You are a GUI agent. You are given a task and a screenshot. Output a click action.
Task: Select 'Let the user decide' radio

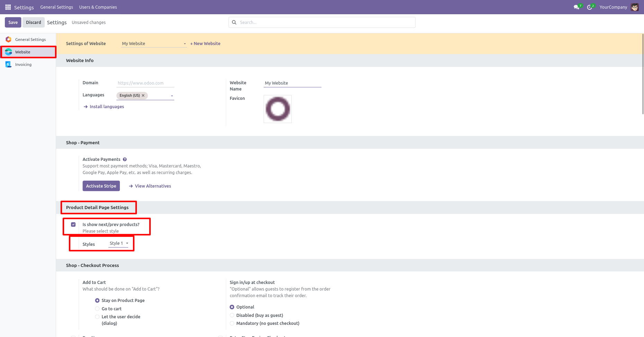(97, 317)
